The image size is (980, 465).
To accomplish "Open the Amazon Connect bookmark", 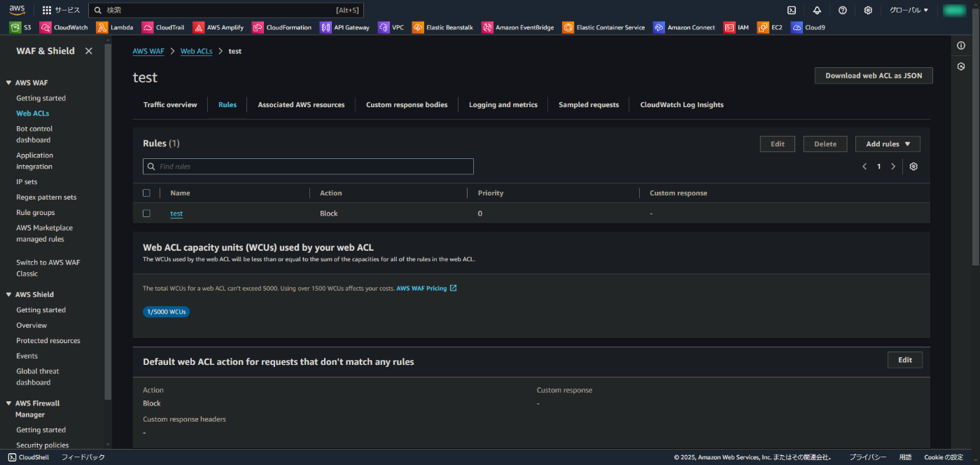I will (x=684, y=27).
